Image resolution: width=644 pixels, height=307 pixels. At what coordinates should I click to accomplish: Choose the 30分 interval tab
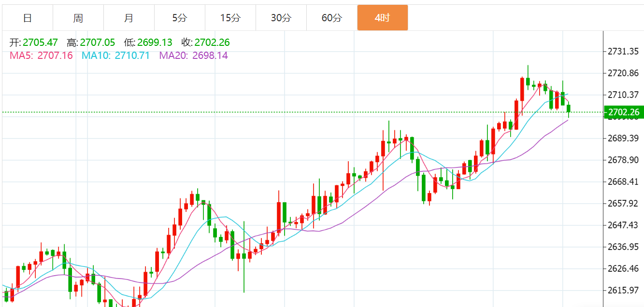coord(281,18)
